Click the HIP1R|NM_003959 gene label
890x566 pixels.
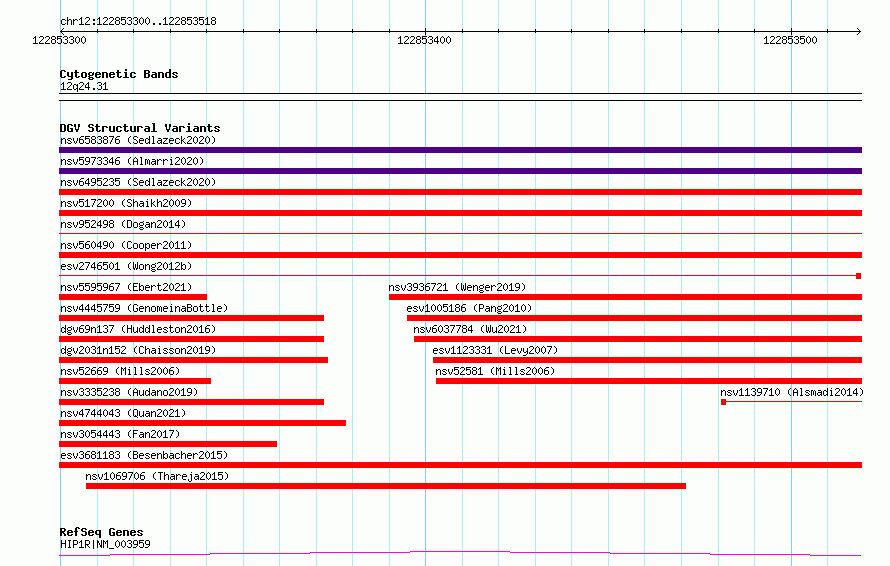click(x=105, y=544)
